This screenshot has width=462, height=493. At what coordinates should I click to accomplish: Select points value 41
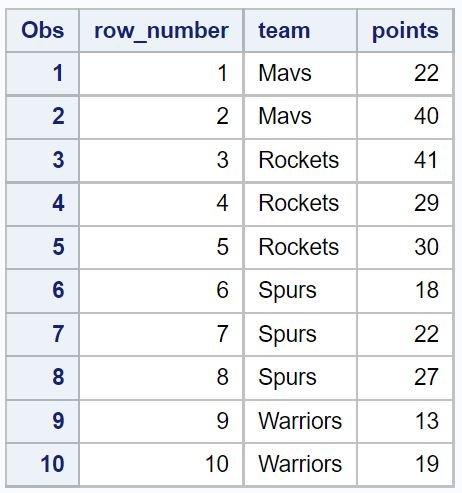[x=405, y=160]
